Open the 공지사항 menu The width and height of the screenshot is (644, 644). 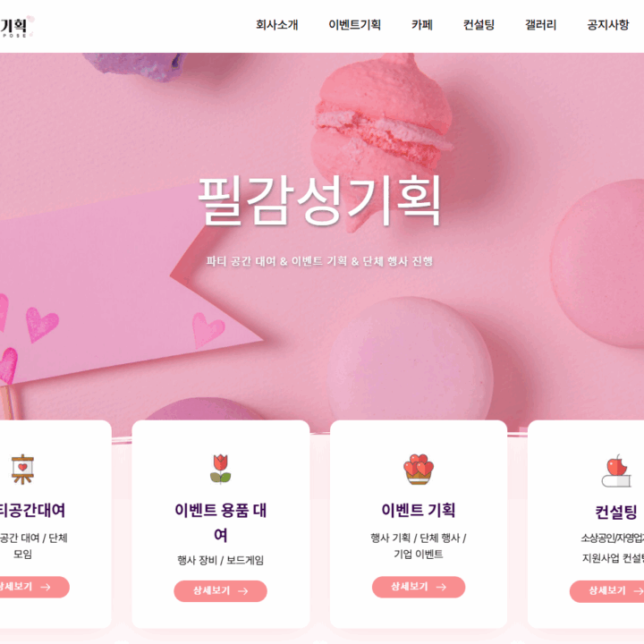point(608,25)
